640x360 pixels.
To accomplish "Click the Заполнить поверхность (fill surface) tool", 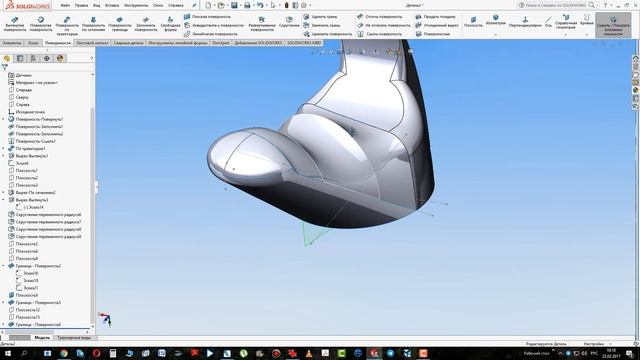I will pyautogui.click(x=146, y=24).
